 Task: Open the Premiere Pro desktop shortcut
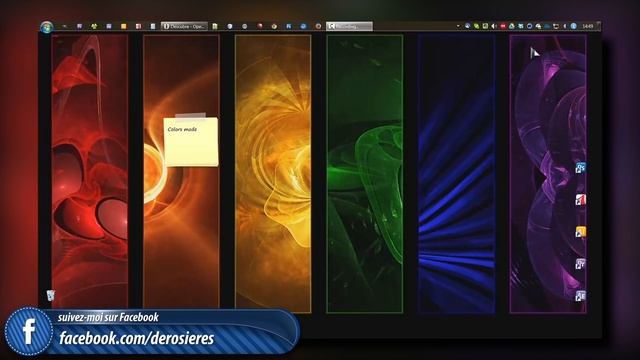580,264
